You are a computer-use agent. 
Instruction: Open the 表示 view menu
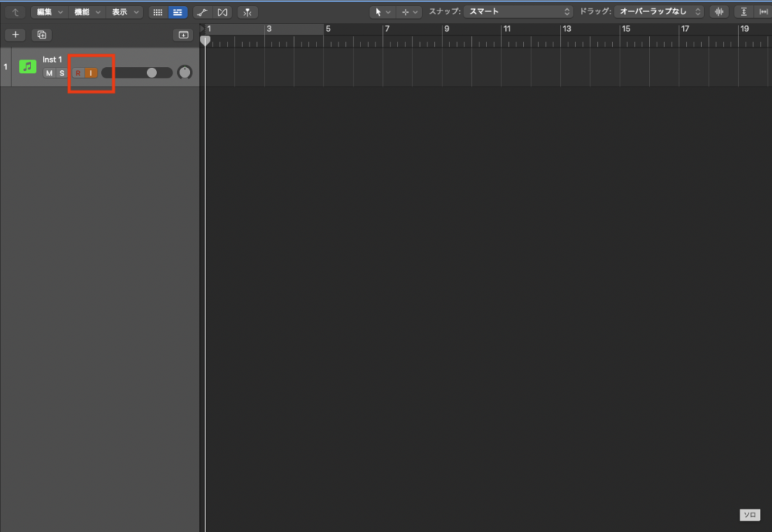[x=124, y=12]
